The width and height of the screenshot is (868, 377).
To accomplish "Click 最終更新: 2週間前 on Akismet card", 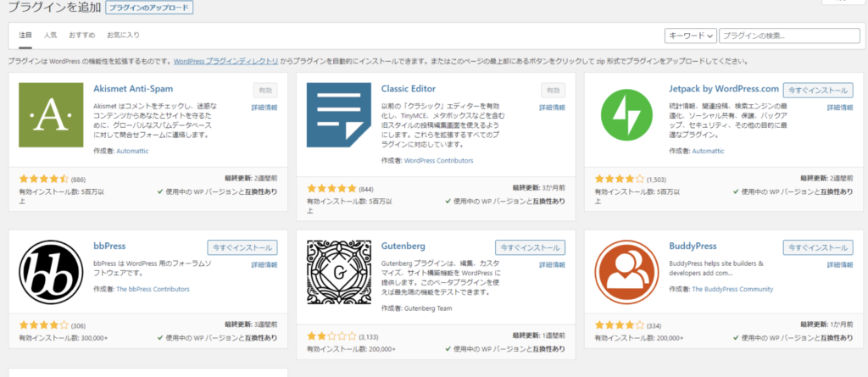I will click(251, 178).
